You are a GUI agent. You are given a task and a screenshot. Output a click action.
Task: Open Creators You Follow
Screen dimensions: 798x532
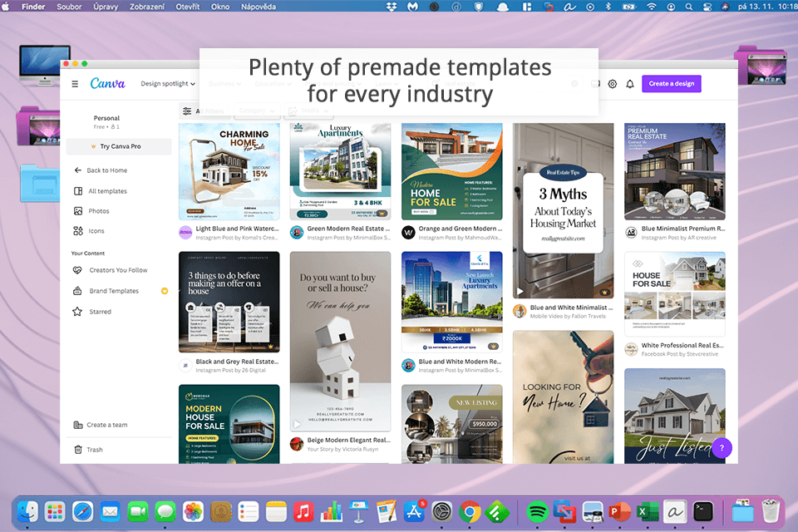coord(119,270)
